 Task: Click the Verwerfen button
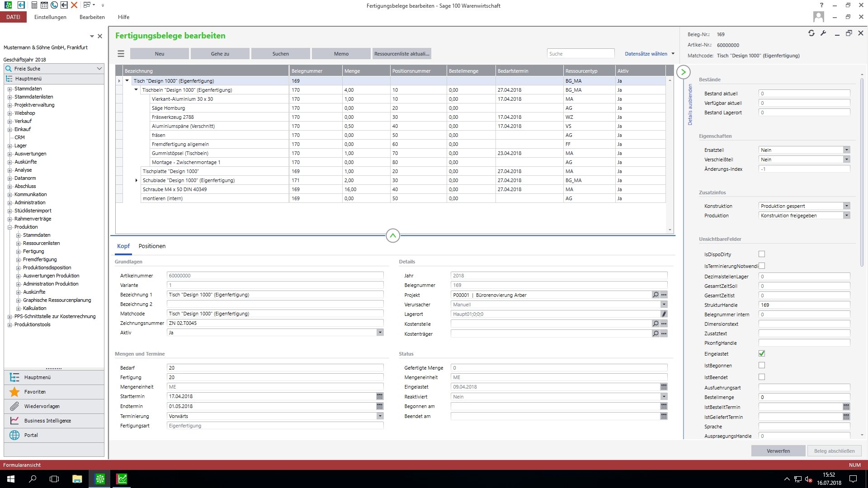click(778, 451)
